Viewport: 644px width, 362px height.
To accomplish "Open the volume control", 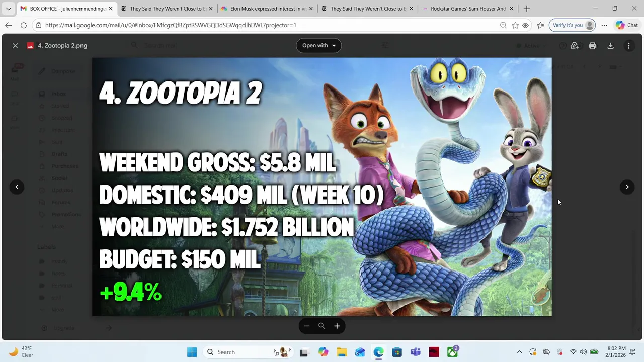I will click(x=583, y=352).
